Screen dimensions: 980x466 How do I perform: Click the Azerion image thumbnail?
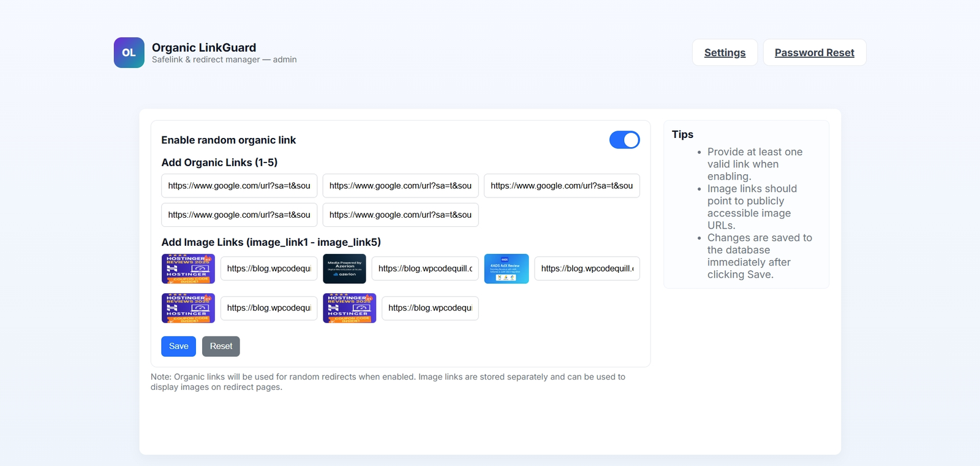[x=344, y=269]
